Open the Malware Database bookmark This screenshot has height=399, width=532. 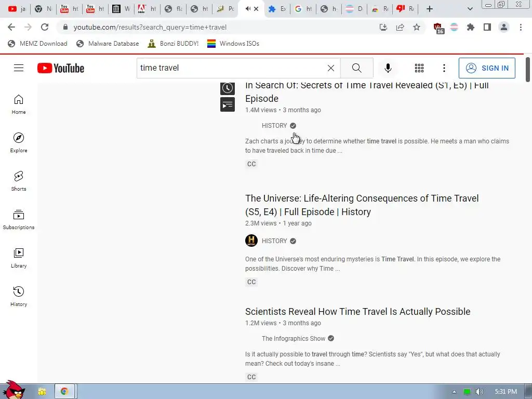[x=108, y=44]
